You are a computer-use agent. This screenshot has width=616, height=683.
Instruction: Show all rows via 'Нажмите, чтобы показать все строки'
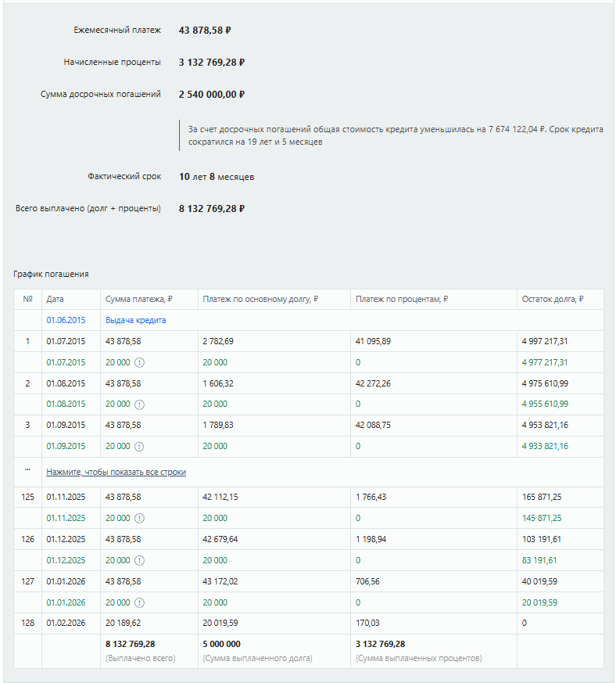(116, 473)
